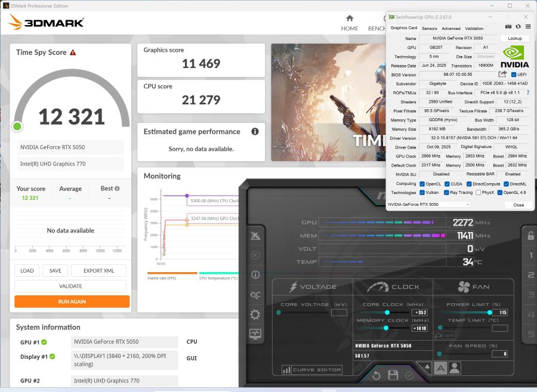Image resolution: width=537 pixels, height=392 pixels.
Task: Click RUN AGAIN in 3DMark
Action: click(x=72, y=301)
